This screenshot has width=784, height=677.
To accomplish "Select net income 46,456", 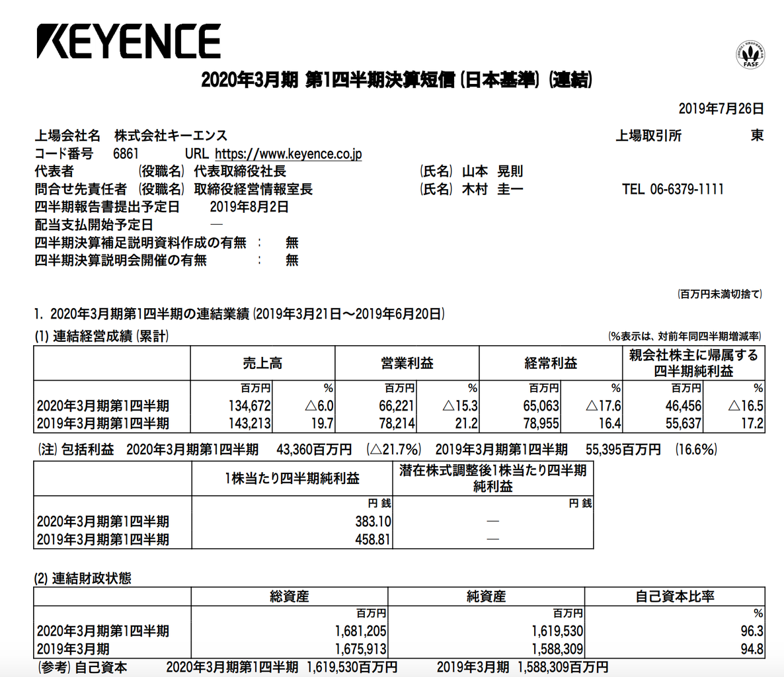I will click(x=684, y=406).
